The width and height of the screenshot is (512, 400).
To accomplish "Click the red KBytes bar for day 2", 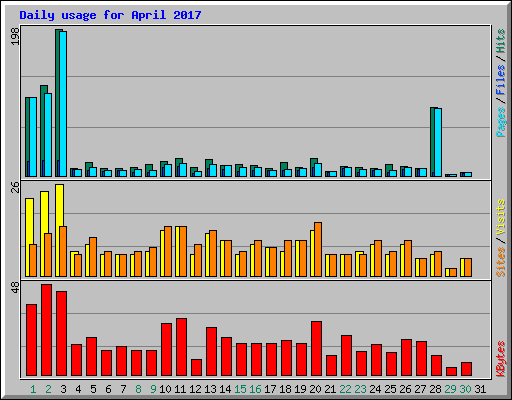I will coord(47,330).
